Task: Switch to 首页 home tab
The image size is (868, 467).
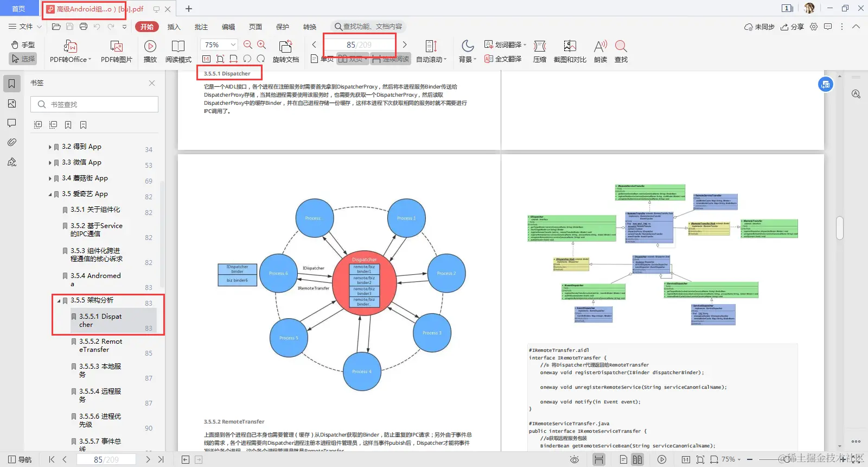Action: [x=19, y=9]
